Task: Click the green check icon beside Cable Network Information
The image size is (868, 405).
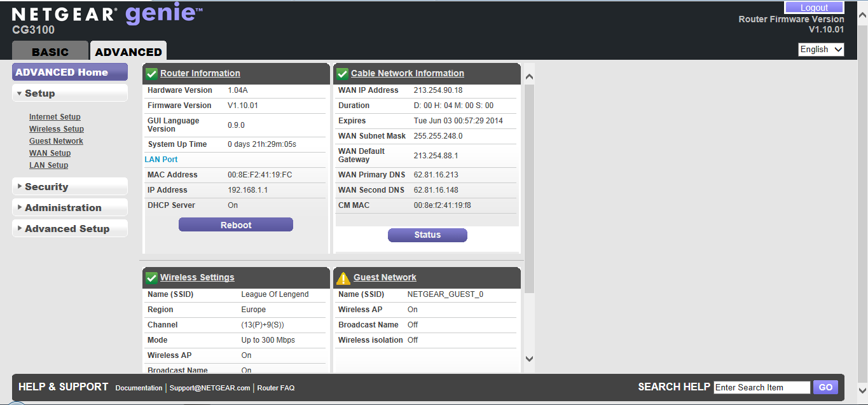Action: click(x=342, y=74)
